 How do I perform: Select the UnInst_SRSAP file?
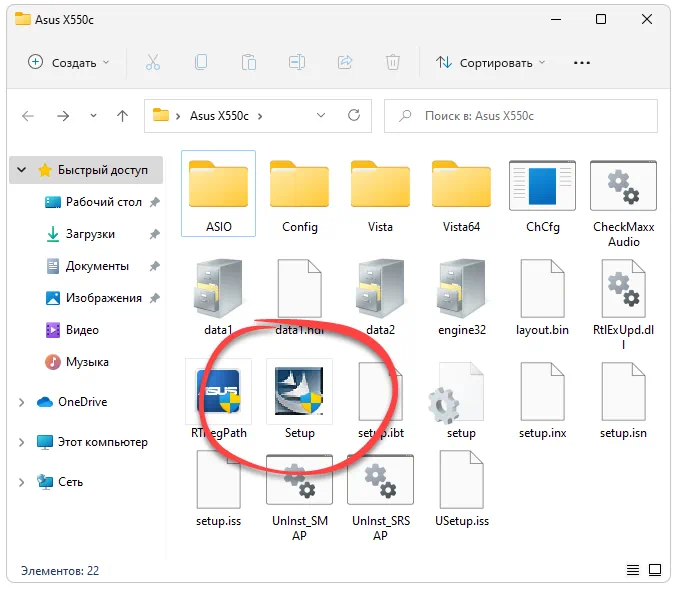coord(380,497)
